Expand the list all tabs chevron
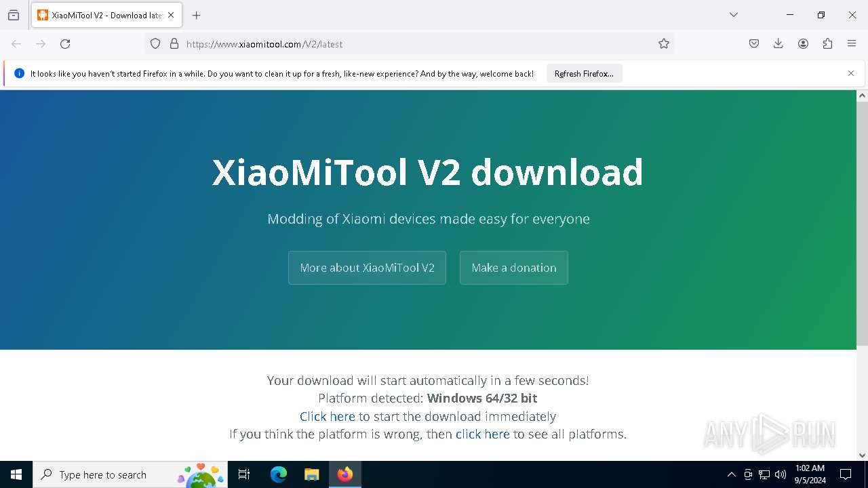Image resolution: width=868 pixels, height=488 pixels. tap(734, 15)
